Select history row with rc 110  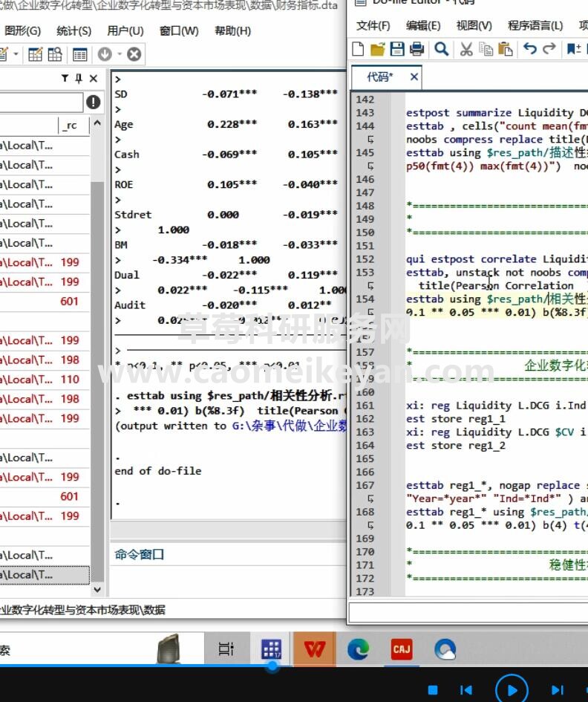[45, 380]
